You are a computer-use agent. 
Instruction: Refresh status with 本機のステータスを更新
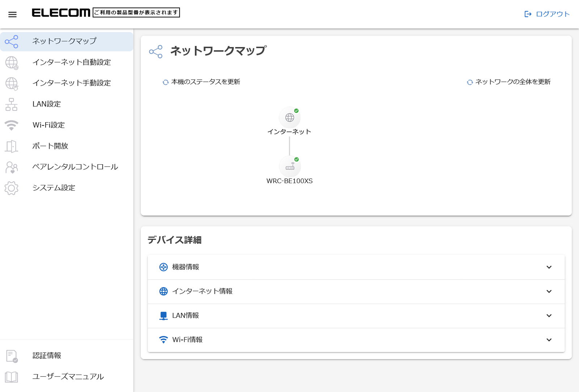point(201,82)
